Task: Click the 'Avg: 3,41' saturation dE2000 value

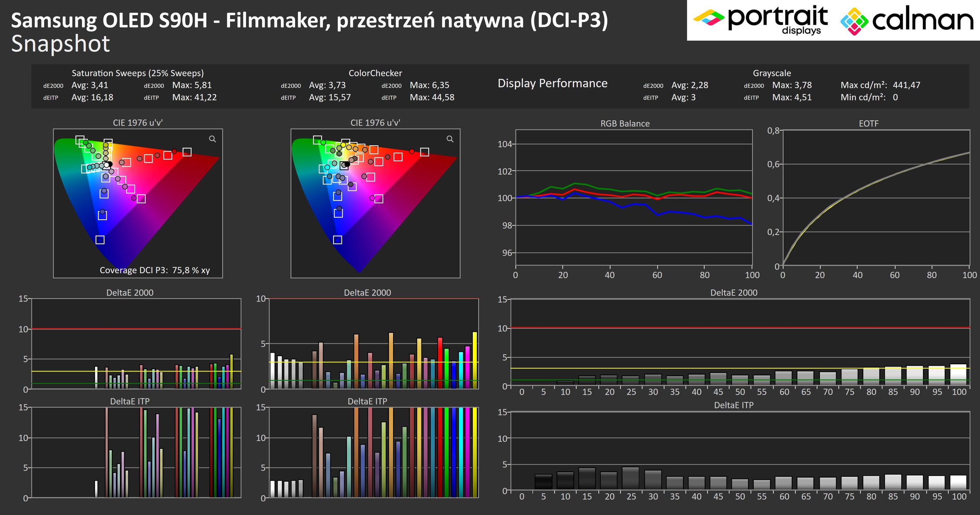Action: [90, 85]
